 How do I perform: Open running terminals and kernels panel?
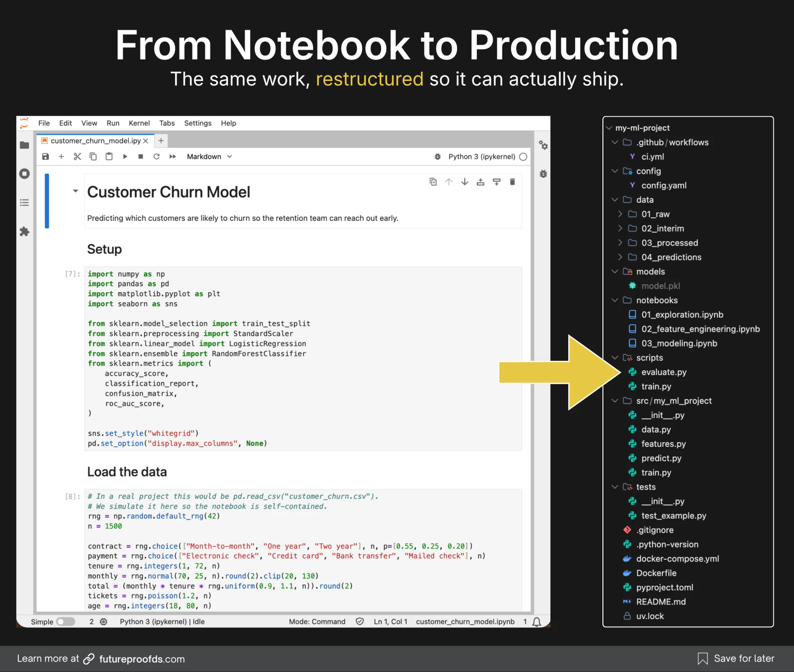pyautogui.click(x=24, y=174)
